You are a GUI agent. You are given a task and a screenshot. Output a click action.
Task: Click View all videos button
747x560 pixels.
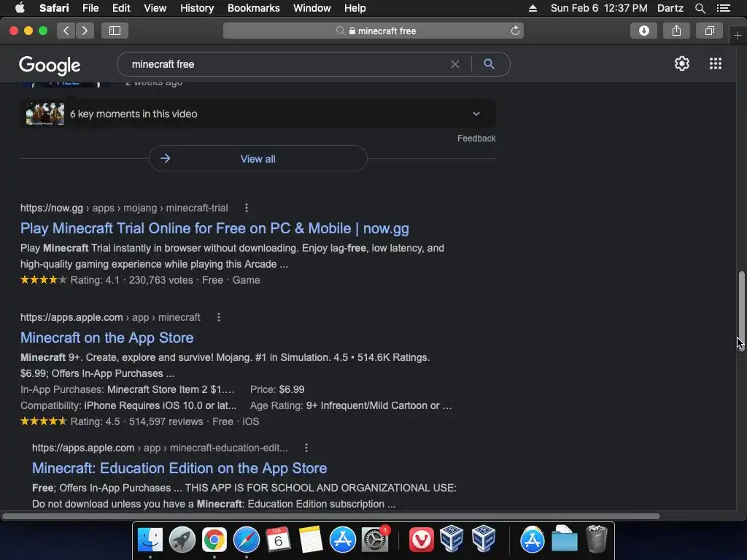click(x=258, y=158)
